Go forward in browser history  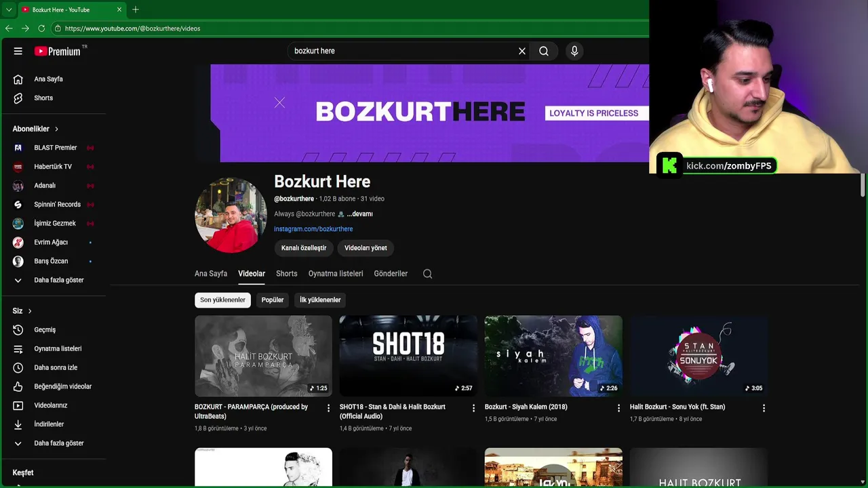[x=25, y=28]
